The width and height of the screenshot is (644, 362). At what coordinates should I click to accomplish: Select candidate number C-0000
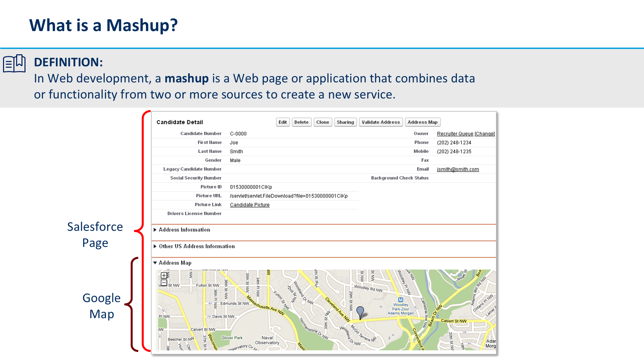[238, 134]
